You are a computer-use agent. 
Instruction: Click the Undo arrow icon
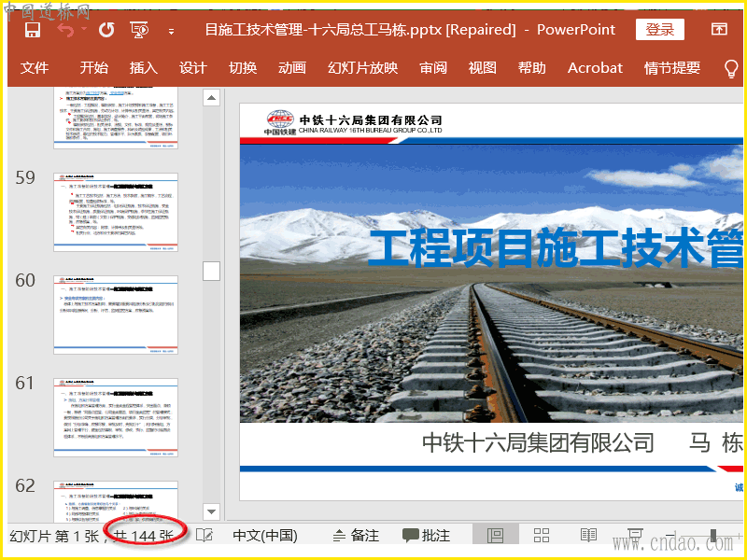(65, 30)
